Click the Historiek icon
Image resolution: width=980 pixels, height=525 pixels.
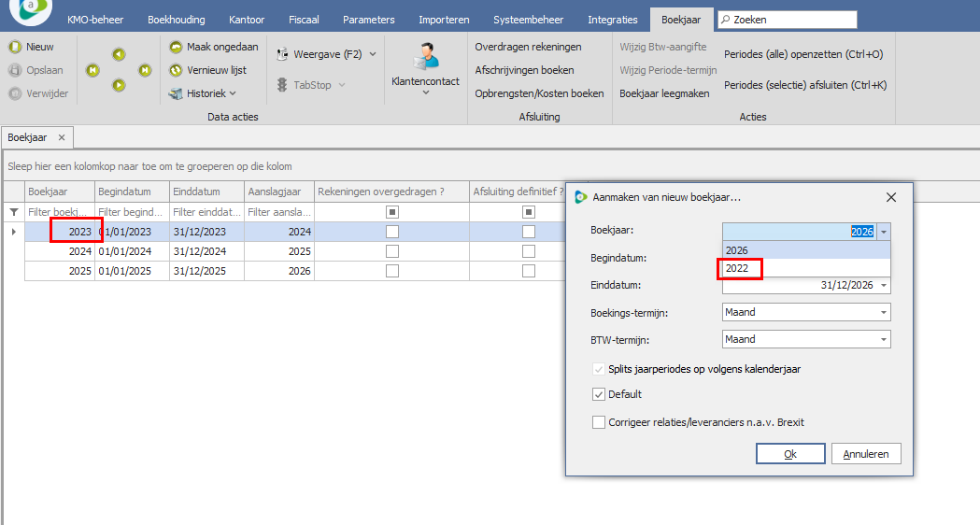176,93
